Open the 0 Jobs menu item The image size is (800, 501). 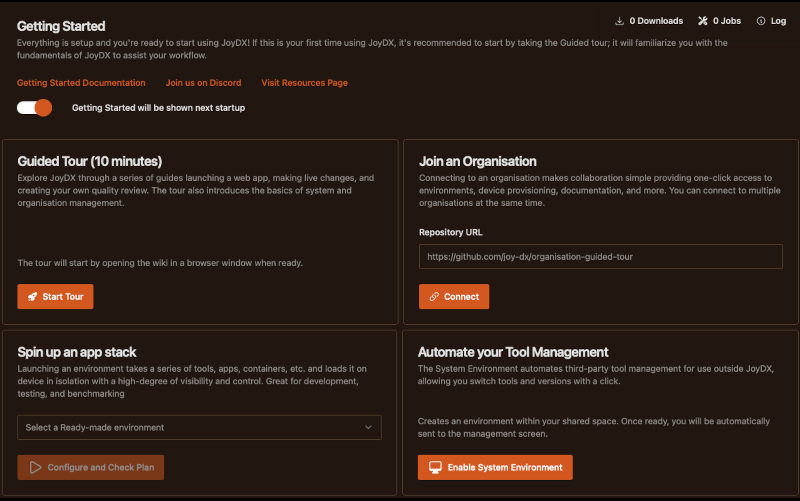(x=725, y=21)
